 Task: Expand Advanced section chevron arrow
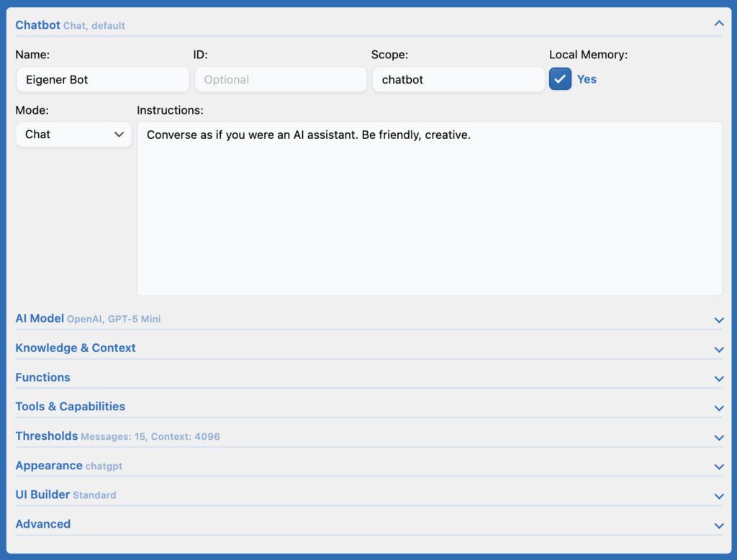(718, 525)
